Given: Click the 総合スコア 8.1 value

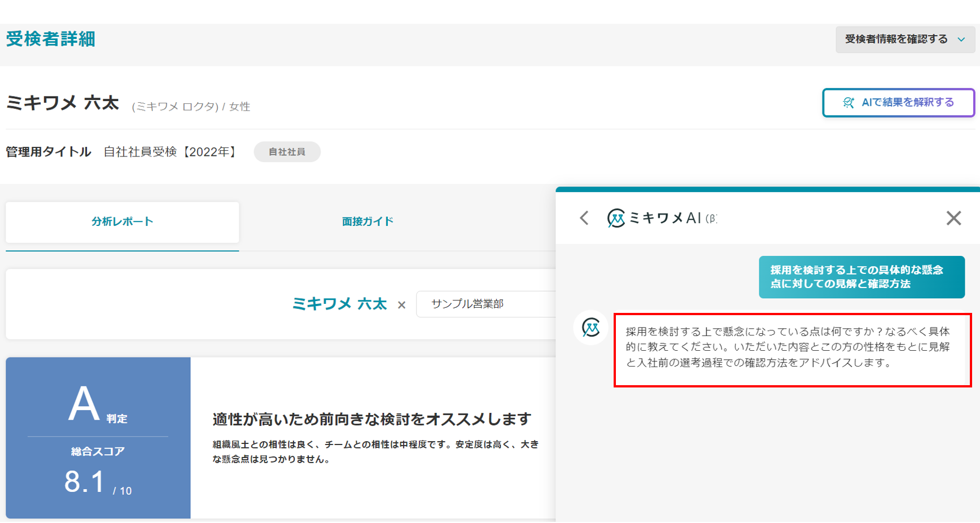Looking at the screenshot, I should pos(86,482).
